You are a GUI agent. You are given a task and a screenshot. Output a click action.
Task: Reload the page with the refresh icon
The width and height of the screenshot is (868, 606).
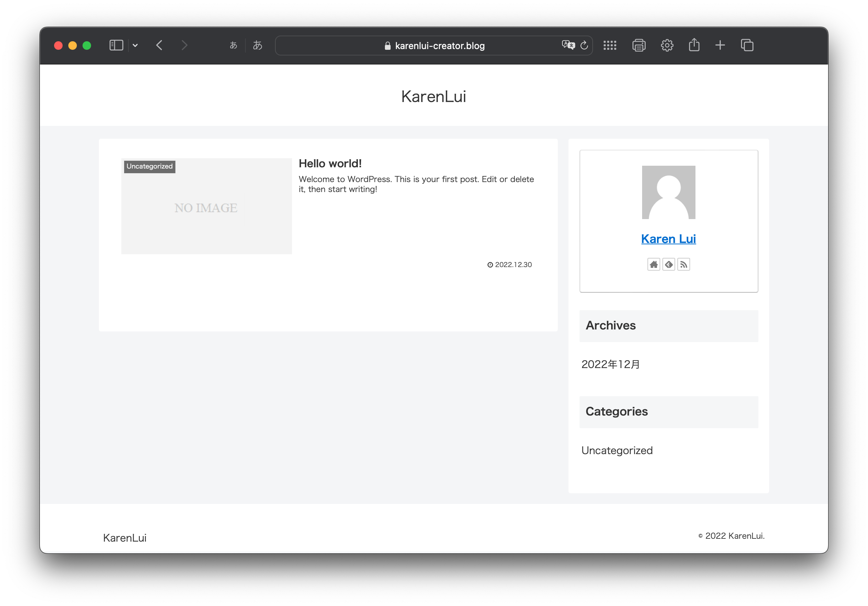(x=584, y=46)
